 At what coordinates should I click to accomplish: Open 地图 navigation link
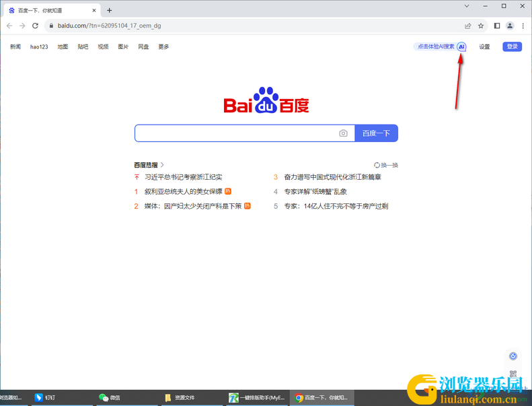(63, 47)
